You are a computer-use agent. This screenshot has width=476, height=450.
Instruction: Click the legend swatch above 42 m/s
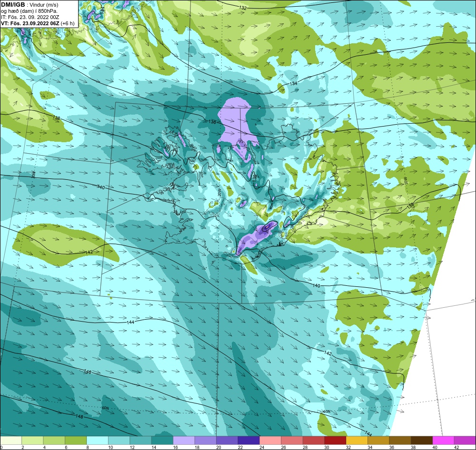point(465,440)
